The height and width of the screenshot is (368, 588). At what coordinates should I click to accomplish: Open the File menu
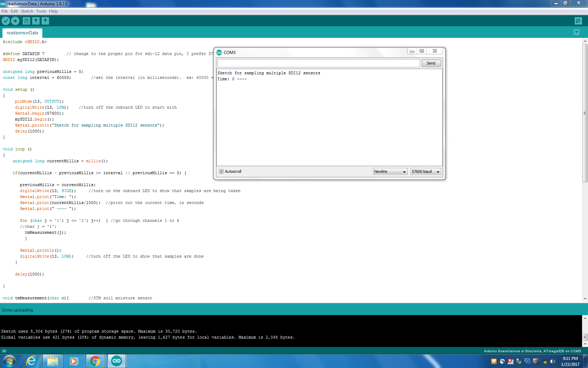(5, 11)
